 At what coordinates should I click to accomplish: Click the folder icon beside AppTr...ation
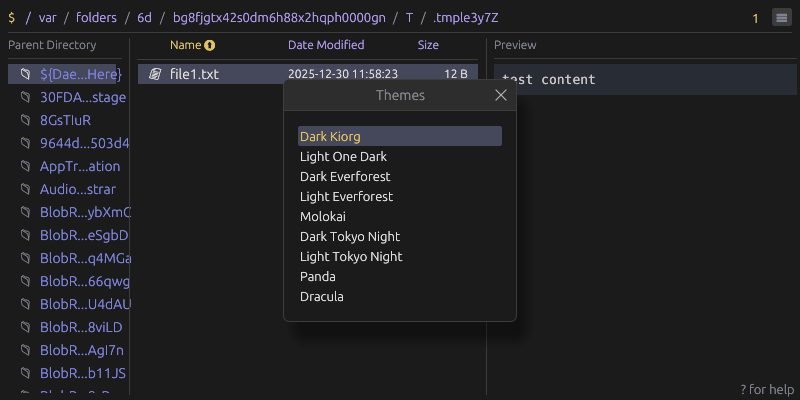[x=25, y=166]
